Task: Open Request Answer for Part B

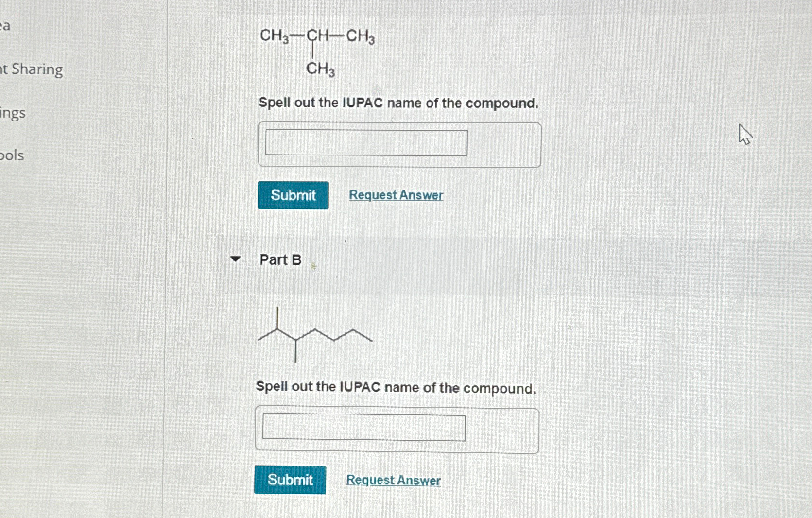Action: click(393, 480)
